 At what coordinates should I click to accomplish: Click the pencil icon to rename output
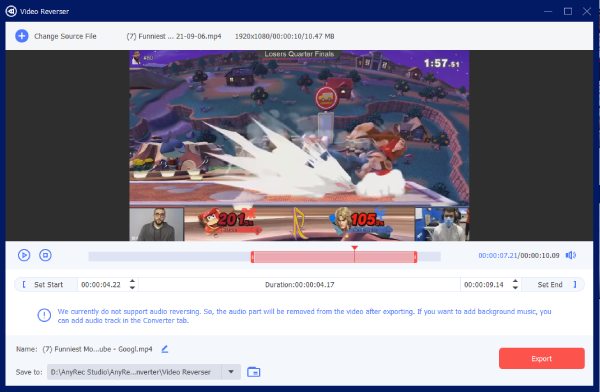pos(165,349)
